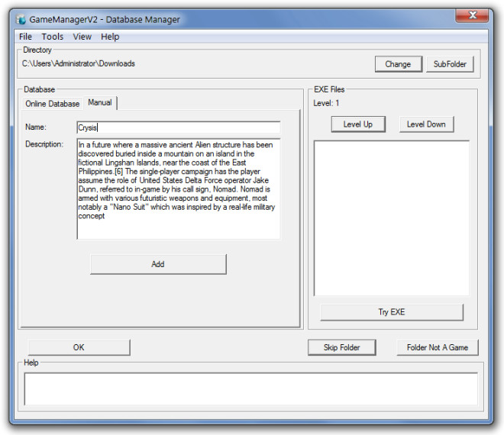Switch to the Online Database tab

coord(53,104)
